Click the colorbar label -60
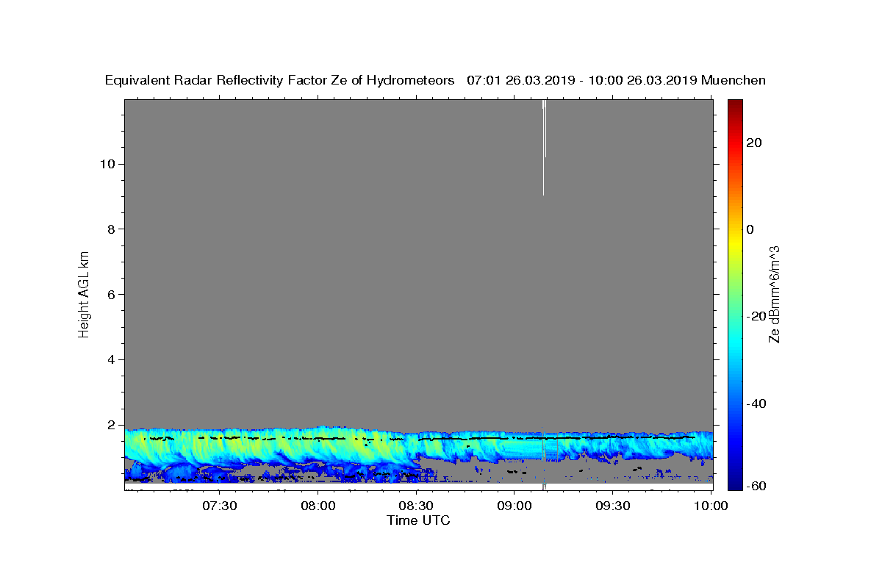 tap(755, 486)
